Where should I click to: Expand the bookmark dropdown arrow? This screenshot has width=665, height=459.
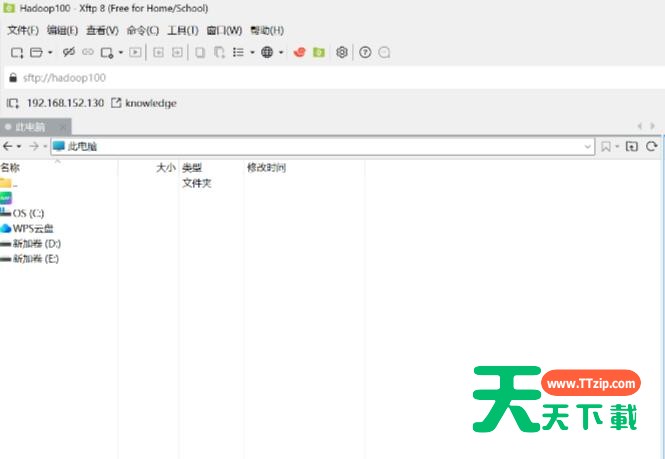618,147
